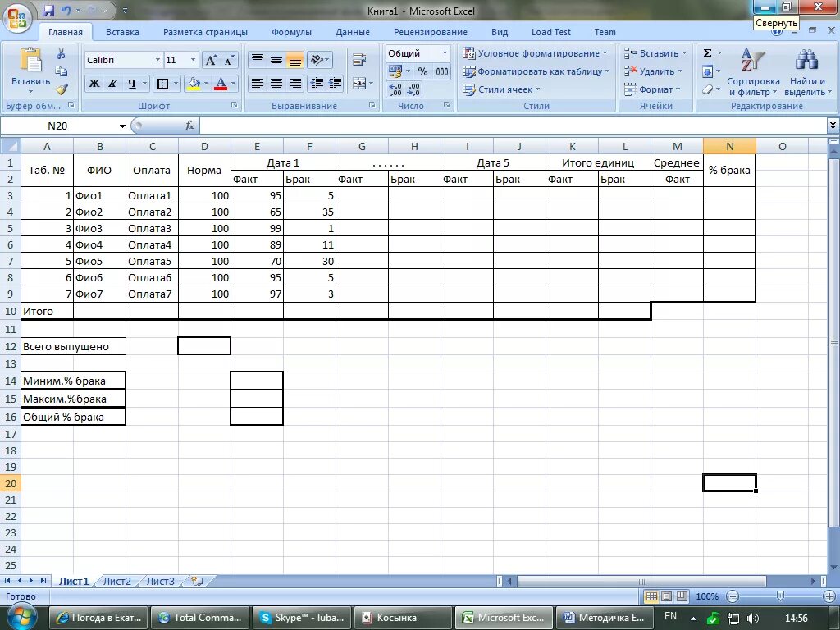Click the formula bar input field
Viewport: 840px width, 630px height.
pyautogui.click(x=514, y=126)
